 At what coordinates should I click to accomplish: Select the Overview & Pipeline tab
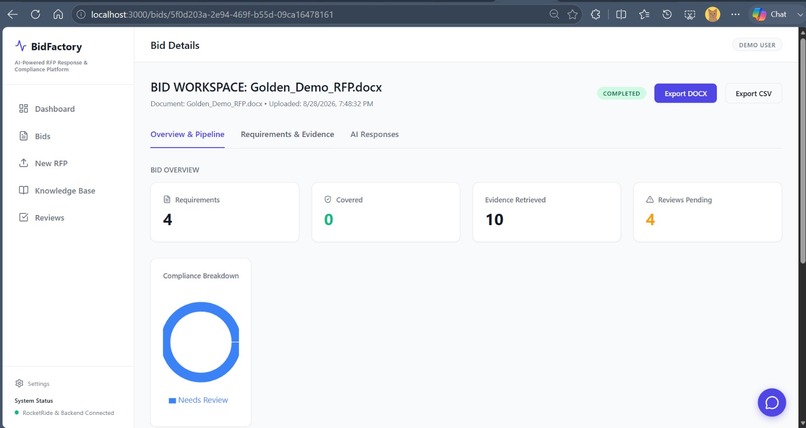pyautogui.click(x=187, y=135)
